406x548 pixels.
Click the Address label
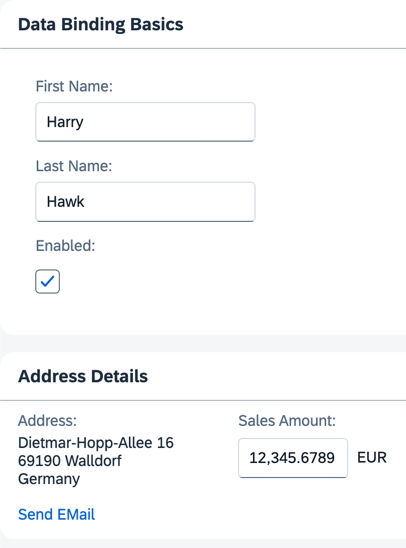47,420
